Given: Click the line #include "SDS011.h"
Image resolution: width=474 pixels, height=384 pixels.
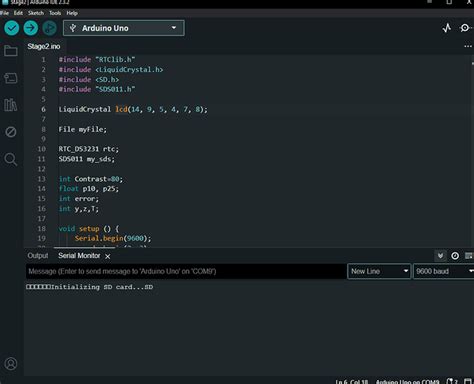Looking at the screenshot, I should [97, 89].
